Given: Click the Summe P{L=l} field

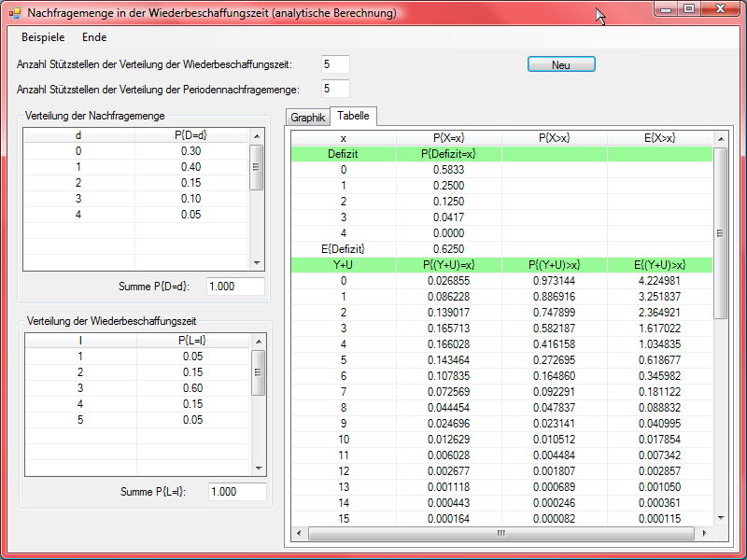Looking at the screenshot, I should (237, 491).
